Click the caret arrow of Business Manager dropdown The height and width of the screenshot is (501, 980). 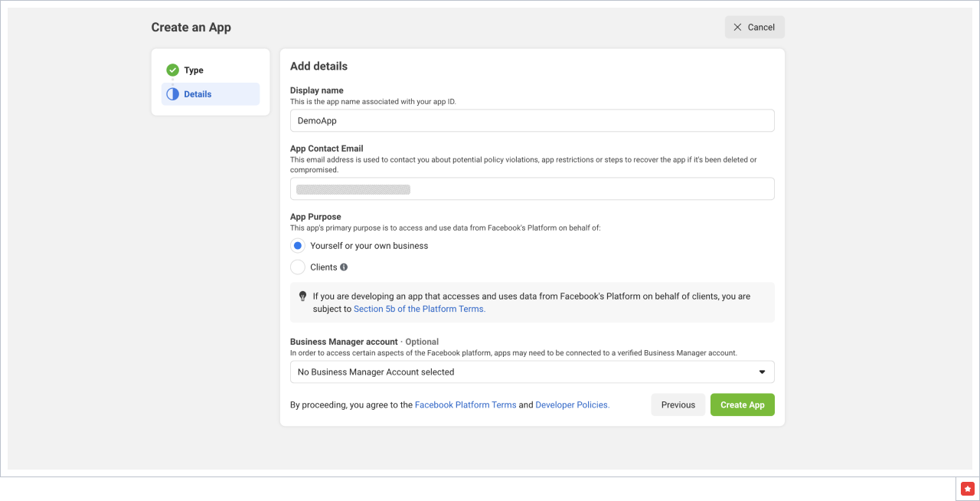click(x=762, y=372)
